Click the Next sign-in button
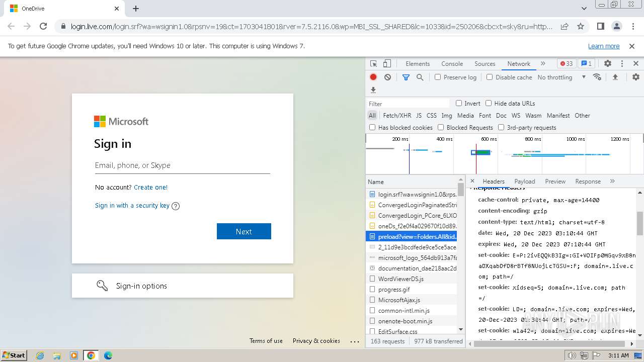 [x=244, y=231]
